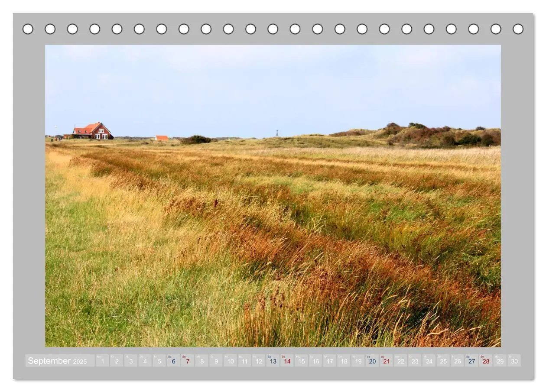
Task: Click the first binding hole on the left
Action: coord(28,29)
